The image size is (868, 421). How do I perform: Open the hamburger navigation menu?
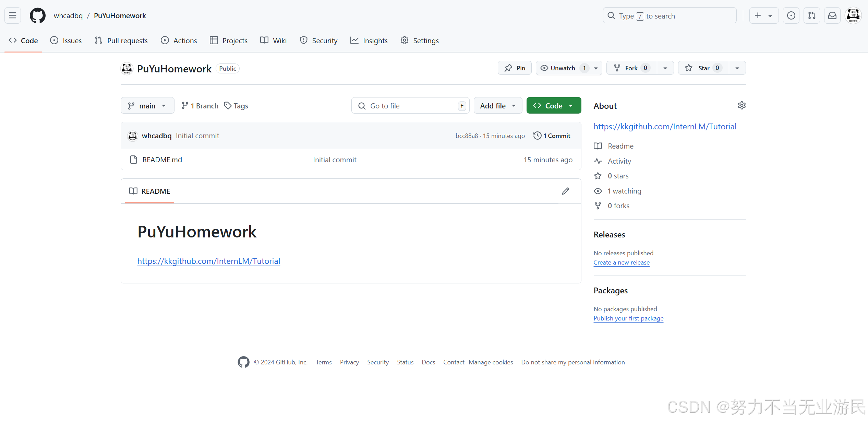pos(13,15)
